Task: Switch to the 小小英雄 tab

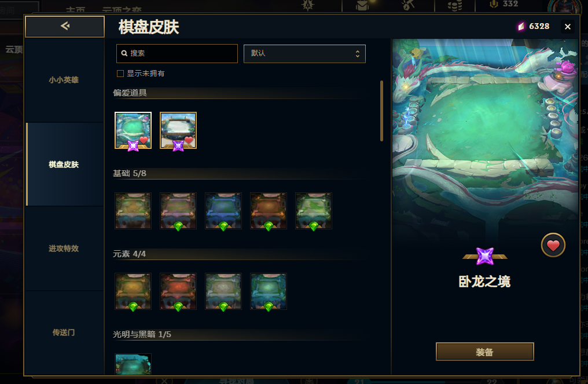Action: [64, 80]
